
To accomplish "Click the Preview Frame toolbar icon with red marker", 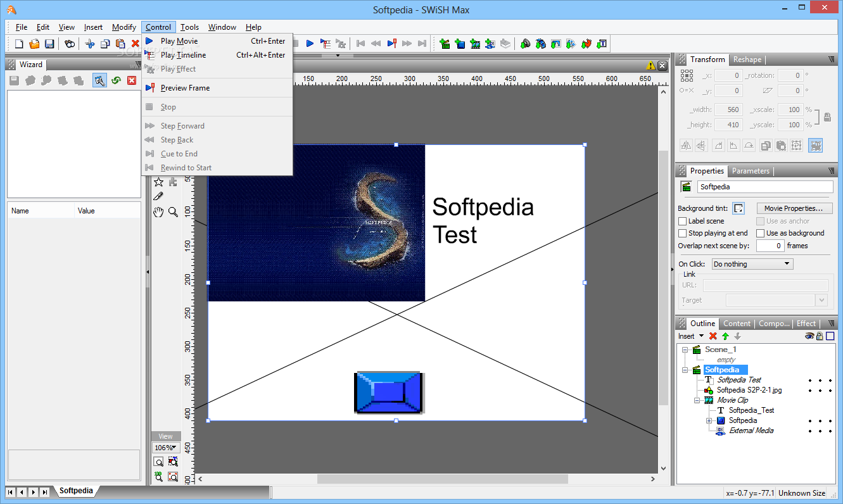I will pos(391,44).
